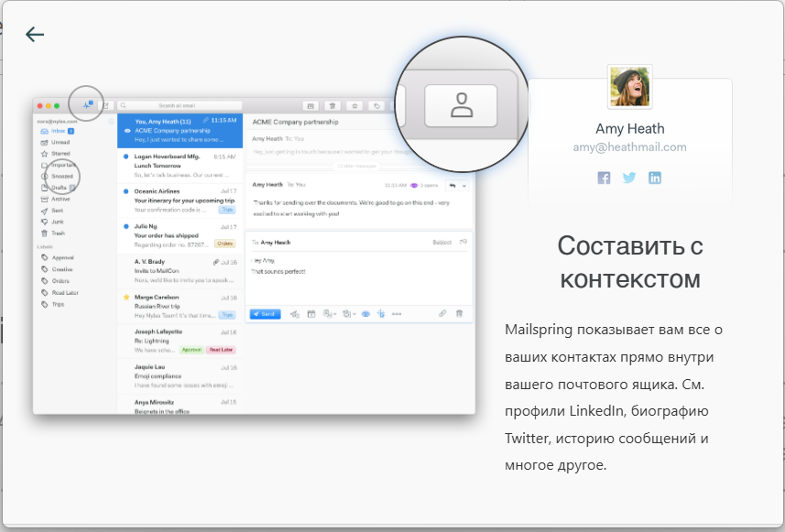Toggle the blue link tracking cursor icon
Image resolution: width=785 pixels, height=532 pixels.
[x=381, y=314]
